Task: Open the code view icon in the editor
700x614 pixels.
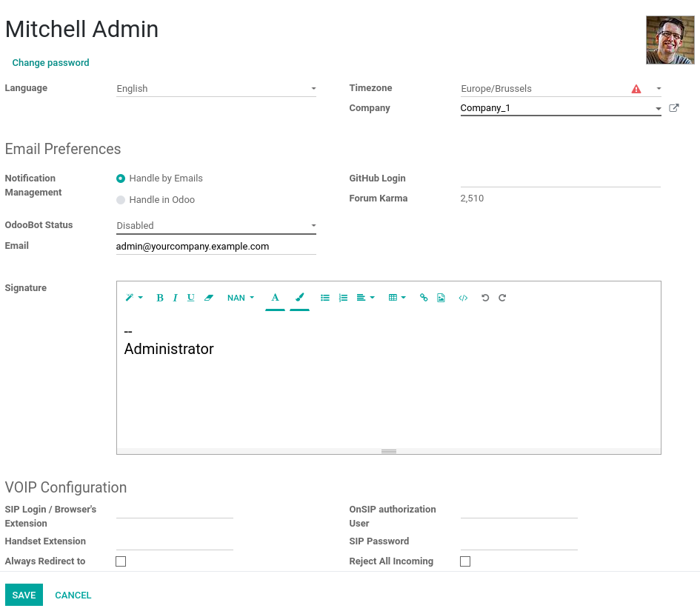Action: tap(463, 297)
